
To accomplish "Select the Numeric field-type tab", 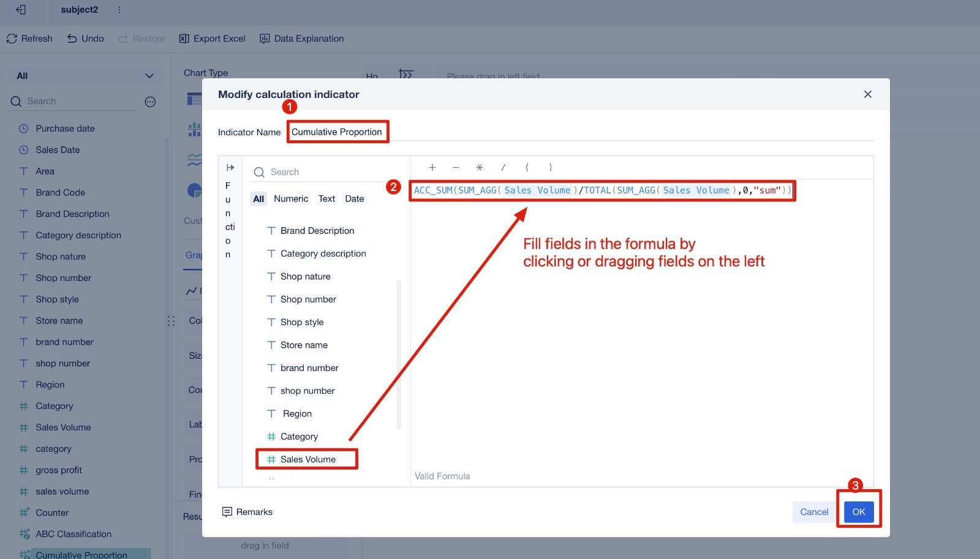I will 291,199.
